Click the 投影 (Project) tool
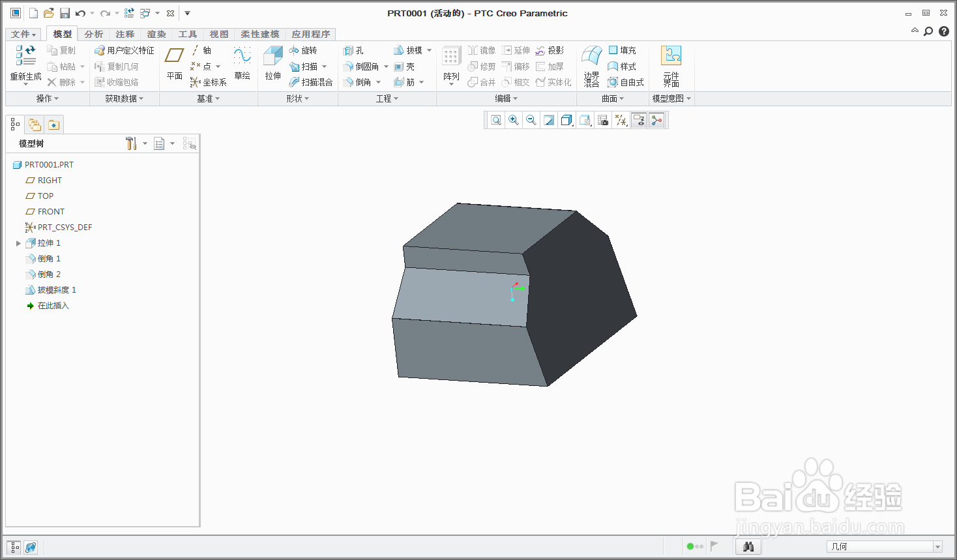This screenshot has width=957, height=560. point(550,50)
